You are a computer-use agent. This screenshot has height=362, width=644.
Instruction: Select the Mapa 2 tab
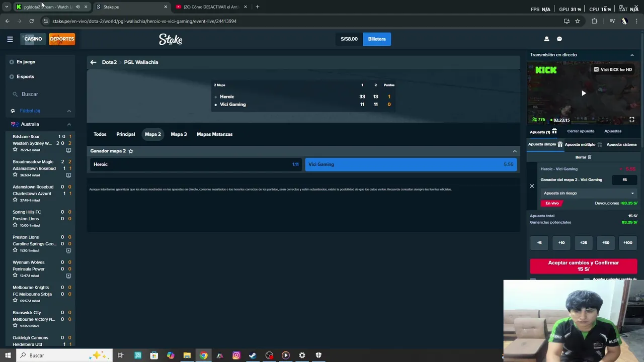click(x=153, y=134)
